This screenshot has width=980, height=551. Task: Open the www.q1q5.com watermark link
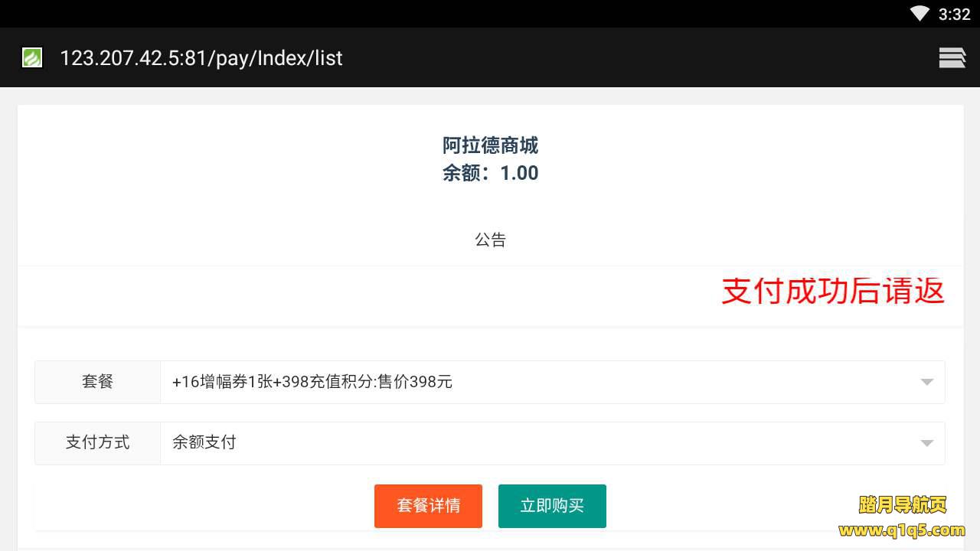tap(902, 530)
